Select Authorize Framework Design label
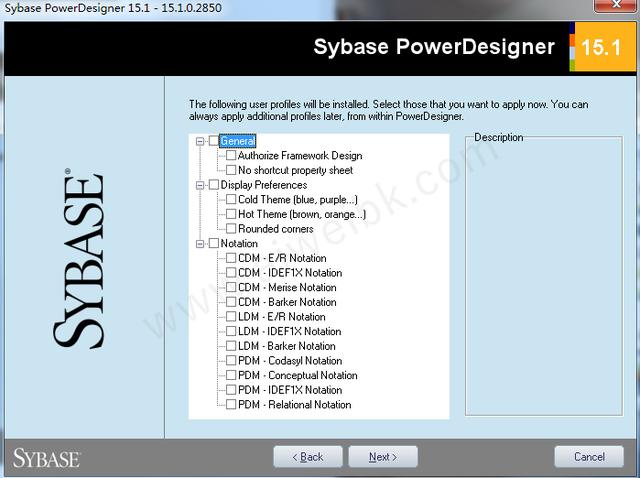The width and height of the screenshot is (640, 478). (x=300, y=156)
